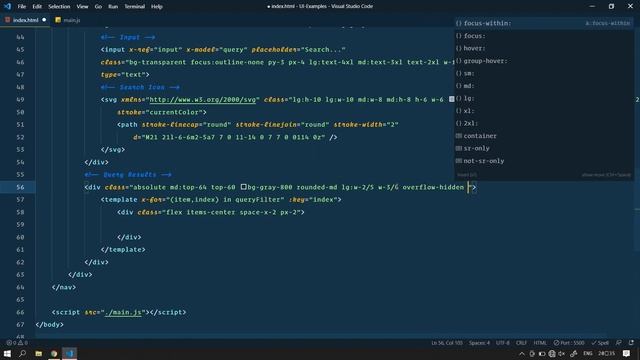Choose md: suggestion in autocomplete list
640x360 pixels.
tap(544, 86)
